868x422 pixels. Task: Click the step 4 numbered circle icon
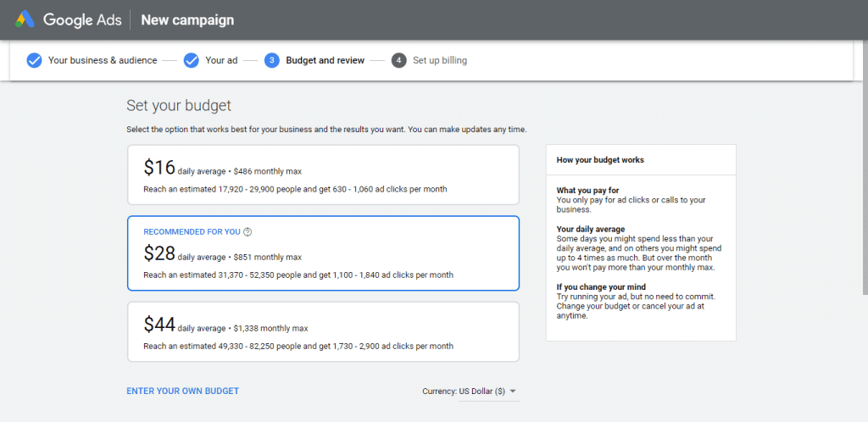(398, 60)
